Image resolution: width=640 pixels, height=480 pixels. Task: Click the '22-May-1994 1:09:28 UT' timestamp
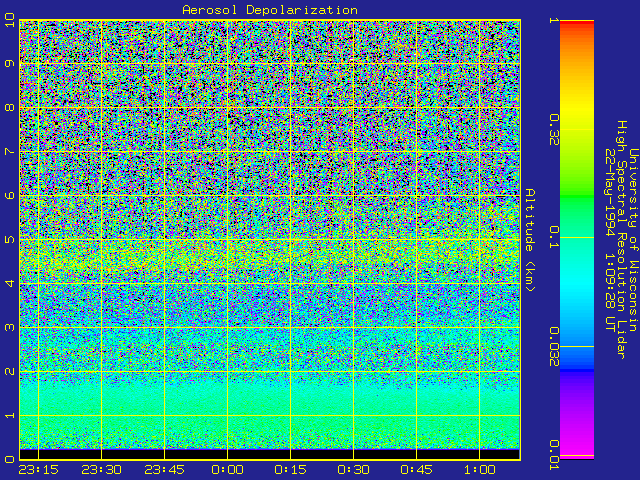pos(610,240)
